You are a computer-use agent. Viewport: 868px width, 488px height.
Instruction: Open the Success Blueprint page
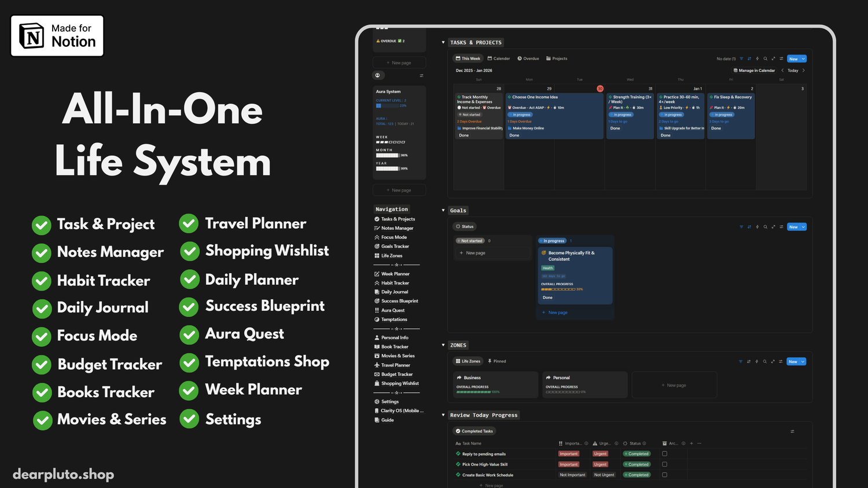pos(396,301)
